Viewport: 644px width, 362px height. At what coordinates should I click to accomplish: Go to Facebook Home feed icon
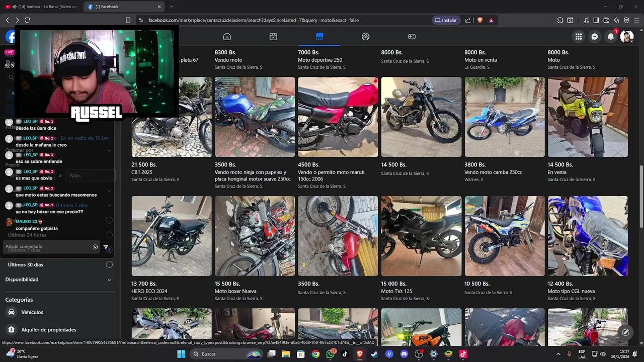(x=227, y=37)
